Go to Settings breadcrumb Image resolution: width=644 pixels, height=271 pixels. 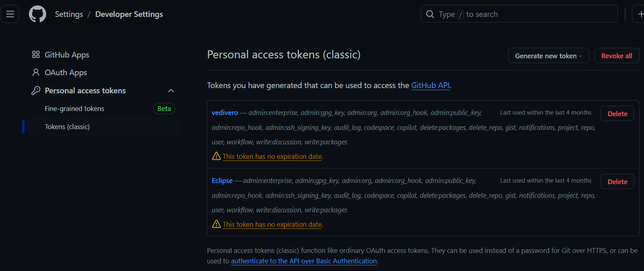tap(69, 14)
